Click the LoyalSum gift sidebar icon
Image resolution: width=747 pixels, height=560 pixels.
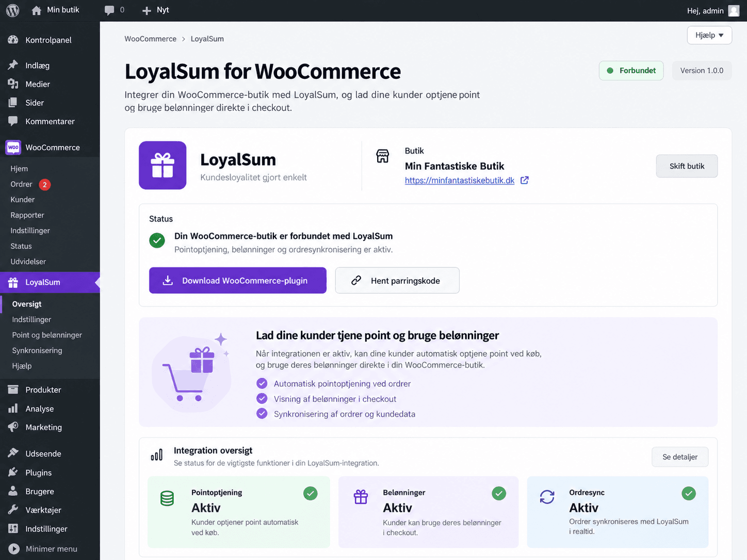[x=13, y=282]
